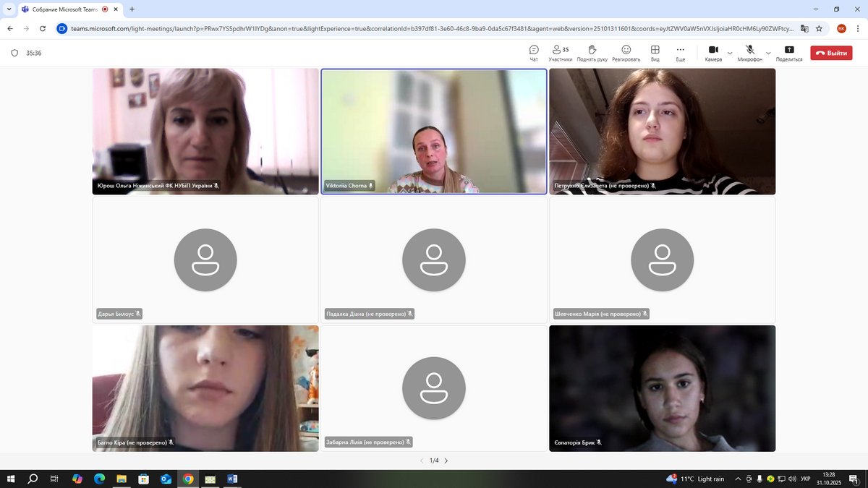
Task: Open the reactions menu
Action: coord(626,52)
